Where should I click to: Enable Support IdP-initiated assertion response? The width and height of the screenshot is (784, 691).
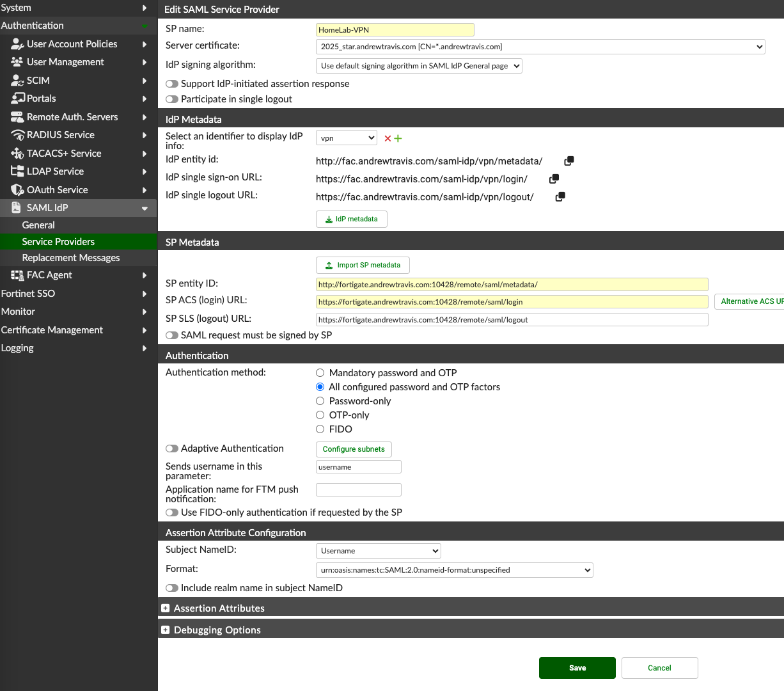171,83
